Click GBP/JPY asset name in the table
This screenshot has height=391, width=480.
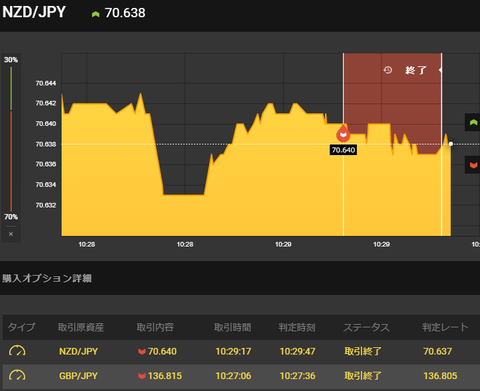tap(78, 376)
